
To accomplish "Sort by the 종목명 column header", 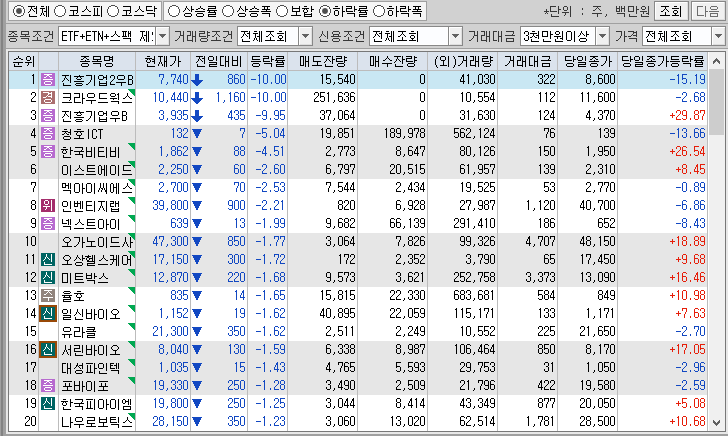I will point(97,61).
